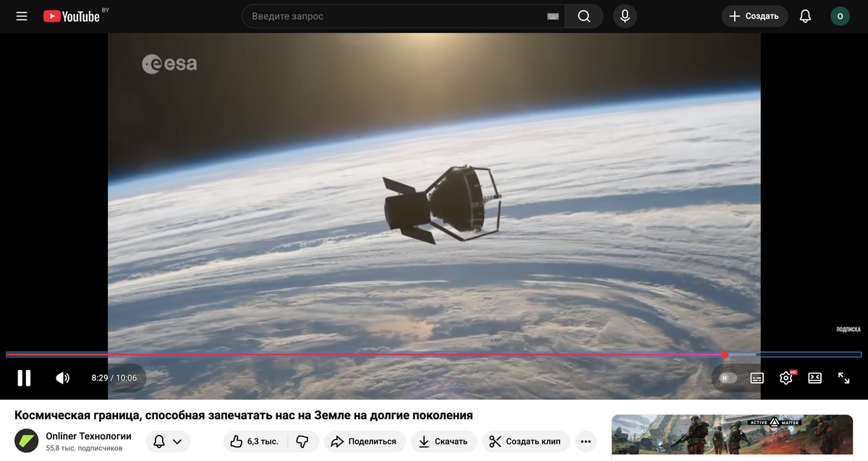Open the Создать create menu
This screenshot has width=868, height=461.
click(x=754, y=16)
